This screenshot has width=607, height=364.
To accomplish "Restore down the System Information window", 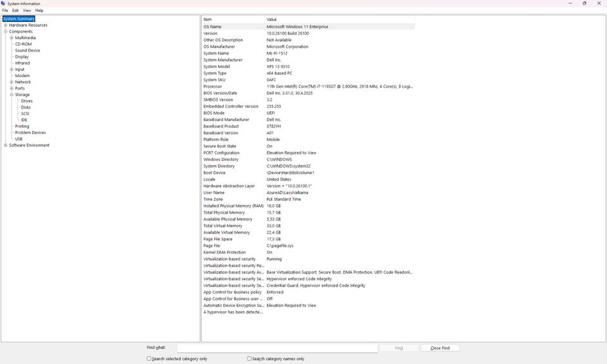I will [584, 3].
